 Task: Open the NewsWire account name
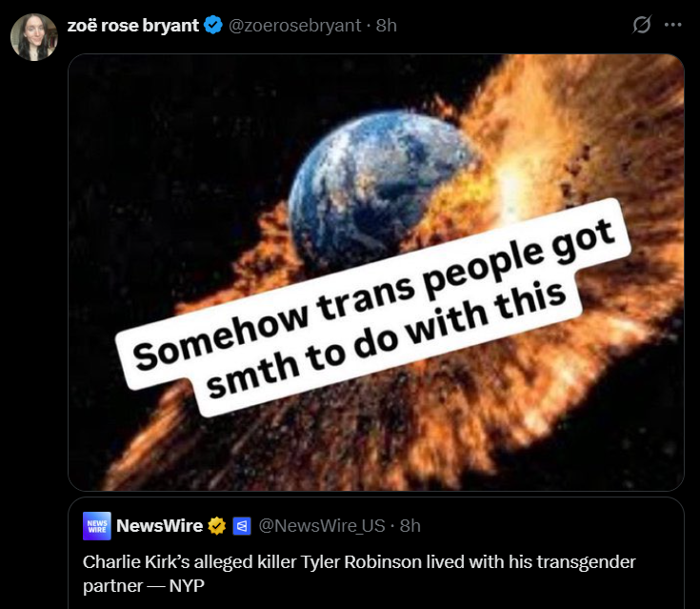click(x=159, y=526)
